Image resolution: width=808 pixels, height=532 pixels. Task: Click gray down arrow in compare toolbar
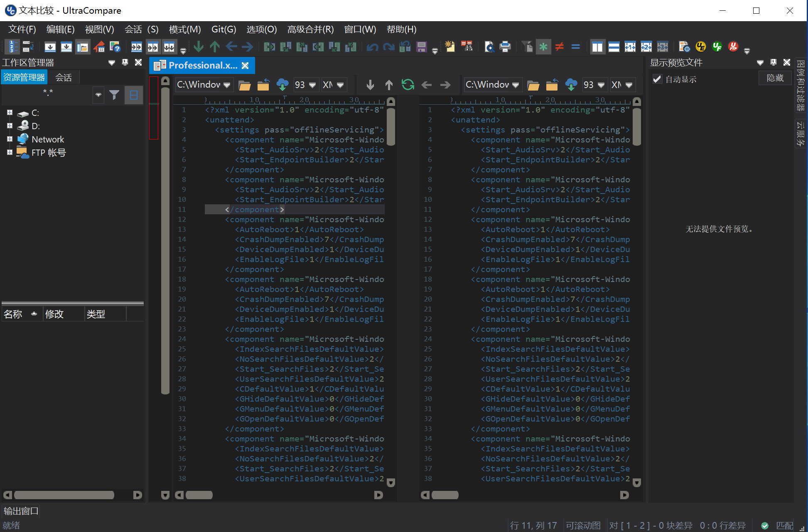pyautogui.click(x=370, y=85)
